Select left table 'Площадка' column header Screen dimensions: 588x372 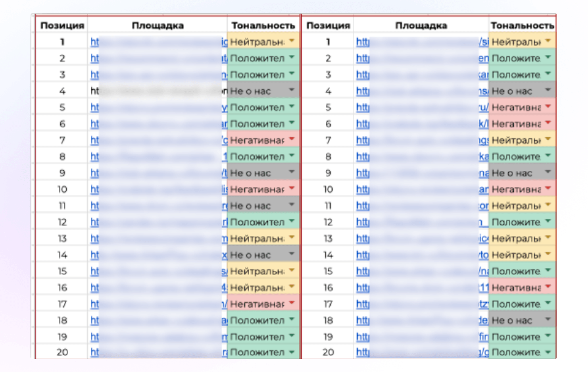pyautogui.click(x=158, y=25)
